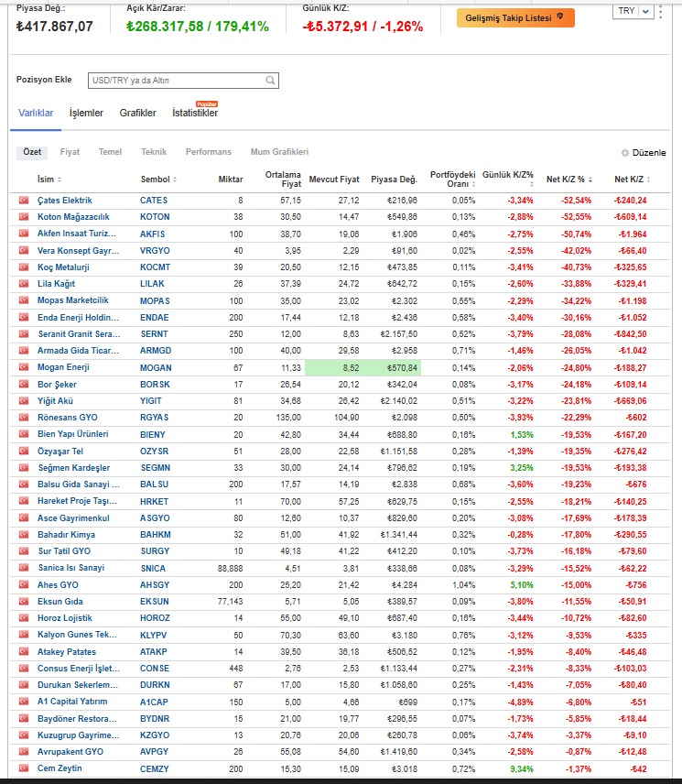Click the crown icon on Gelişmiş Takip Listesi
This screenshot has width=682, height=784.
[x=560, y=16]
